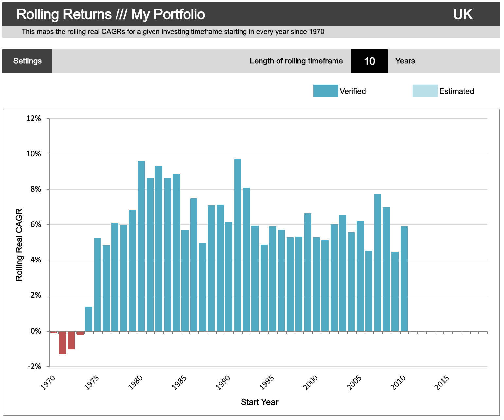Click the Years unit label
This screenshot has width=504, height=420.
tap(405, 61)
